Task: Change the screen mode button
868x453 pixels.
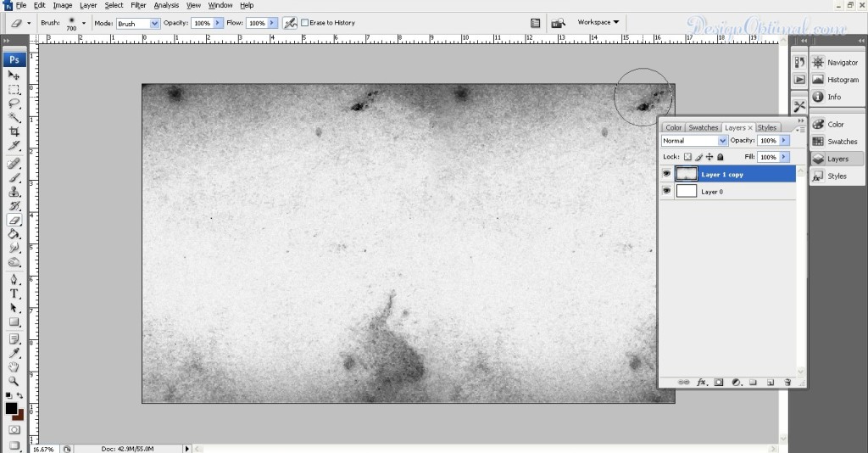Action: pos(14,445)
